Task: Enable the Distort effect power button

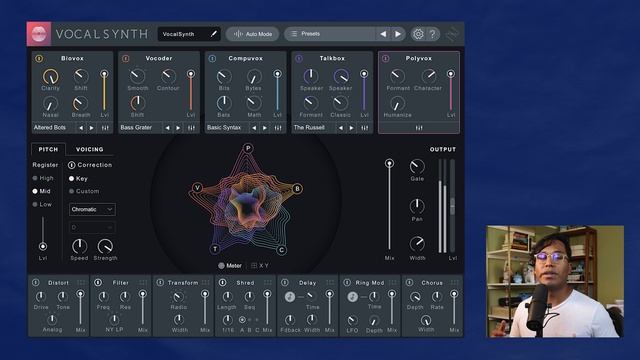Action: tap(36, 282)
